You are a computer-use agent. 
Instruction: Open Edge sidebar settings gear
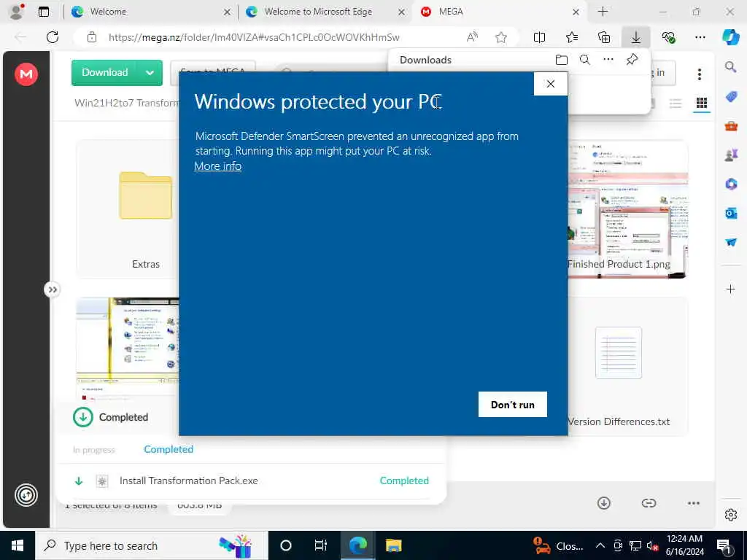[x=730, y=515]
